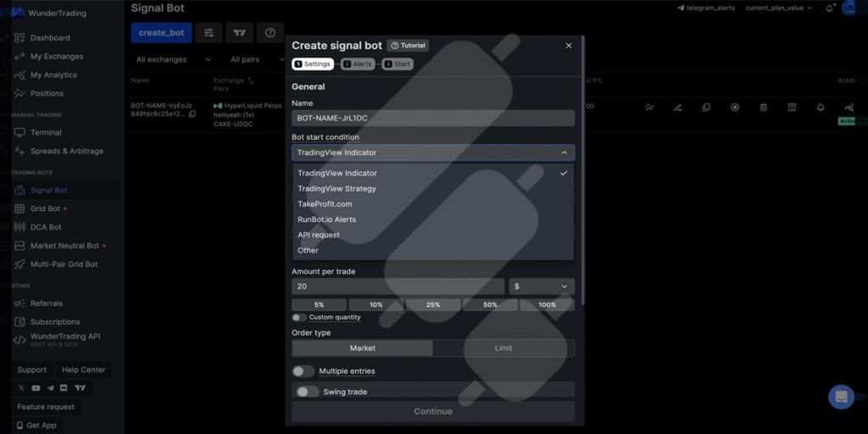
Task: Turn on Multiple entries toggle
Action: pyautogui.click(x=303, y=371)
